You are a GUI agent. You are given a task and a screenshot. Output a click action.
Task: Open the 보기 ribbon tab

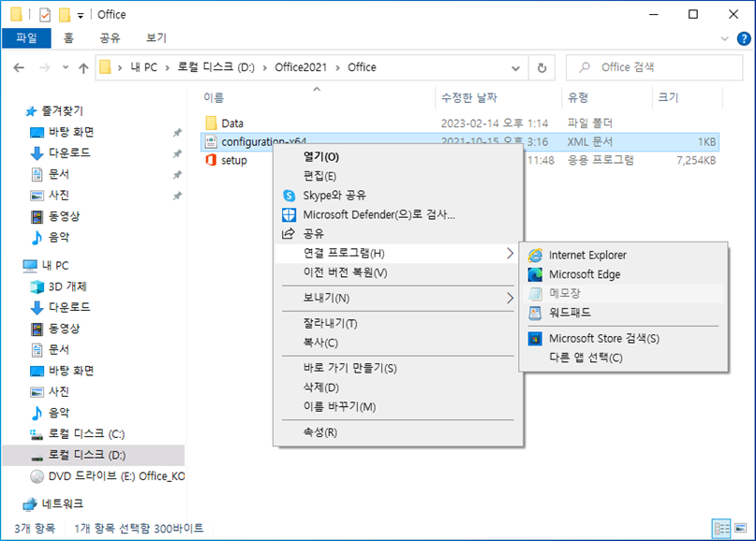tap(156, 38)
